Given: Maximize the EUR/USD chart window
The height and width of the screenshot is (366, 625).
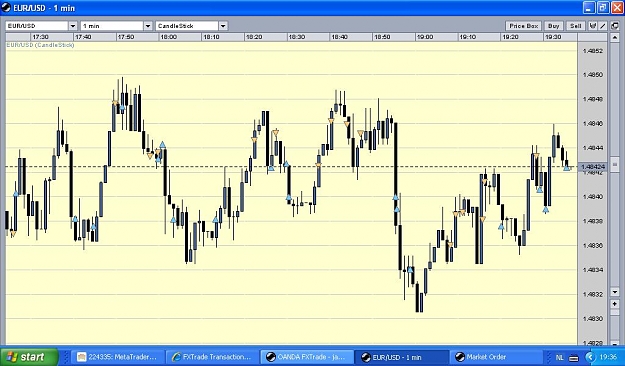Looking at the screenshot, I should (x=603, y=8).
